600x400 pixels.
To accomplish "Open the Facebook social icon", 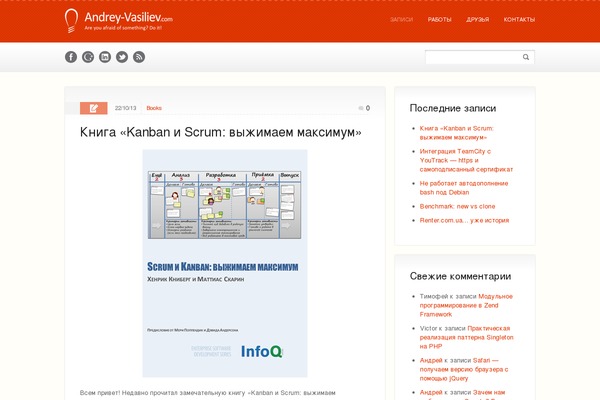I will [x=71, y=57].
